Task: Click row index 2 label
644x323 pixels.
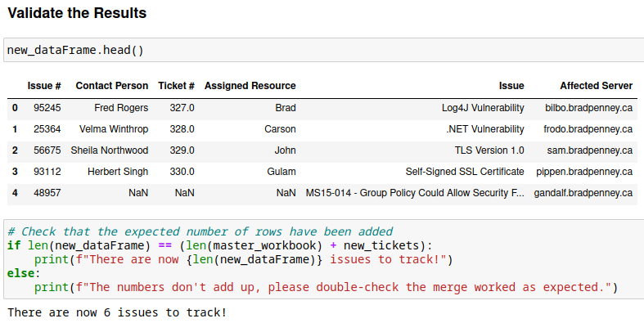Action: [15, 150]
